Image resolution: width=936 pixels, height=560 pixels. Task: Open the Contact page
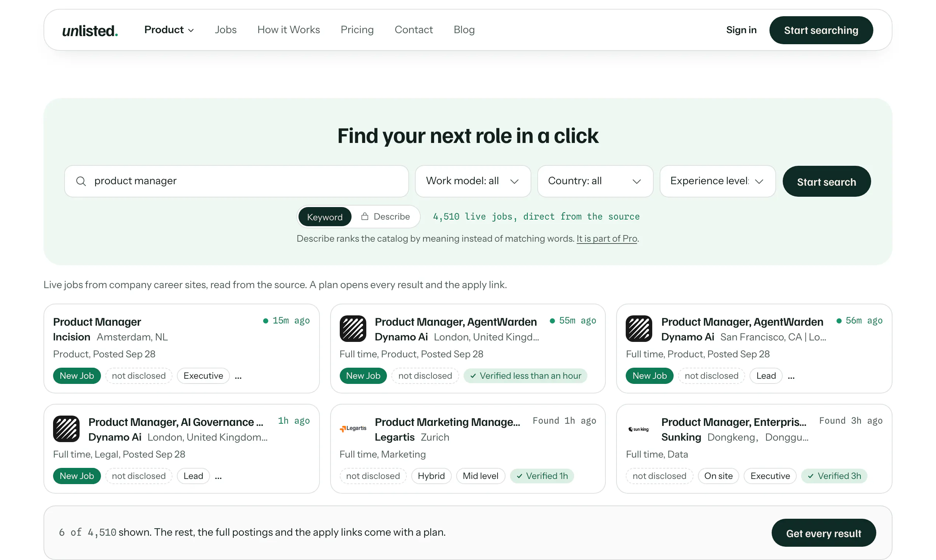(x=414, y=30)
